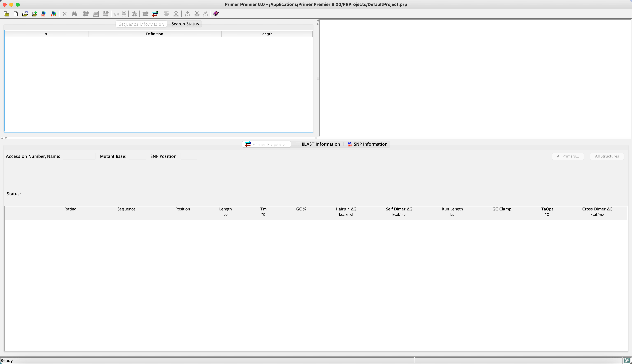Click the window title bar text
The height and width of the screenshot is (364, 632).
316,4
